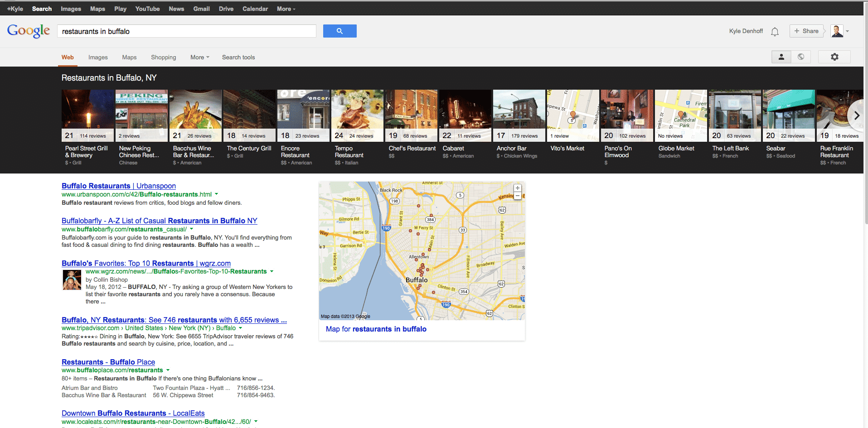Open account menu arrow beside profile photo
868x428 pixels.
pyautogui.click(x=847, y=31)
